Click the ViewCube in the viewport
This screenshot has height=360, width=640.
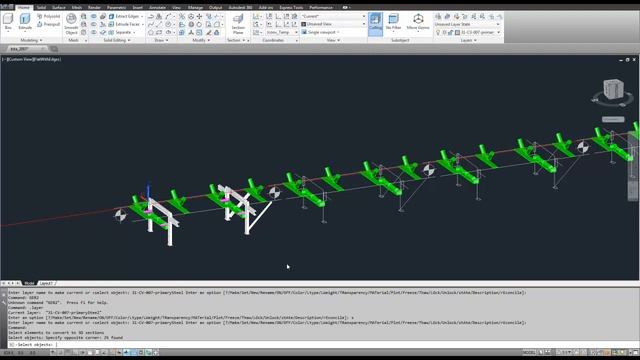613,89
